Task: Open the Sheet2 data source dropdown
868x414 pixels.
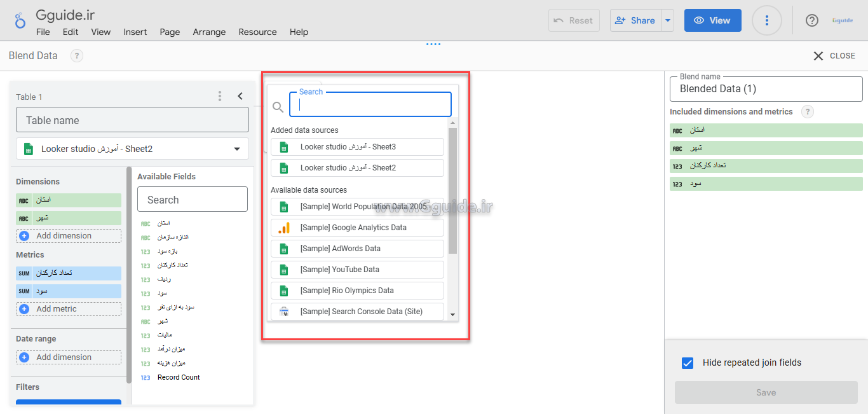Action: pos(236,149)
